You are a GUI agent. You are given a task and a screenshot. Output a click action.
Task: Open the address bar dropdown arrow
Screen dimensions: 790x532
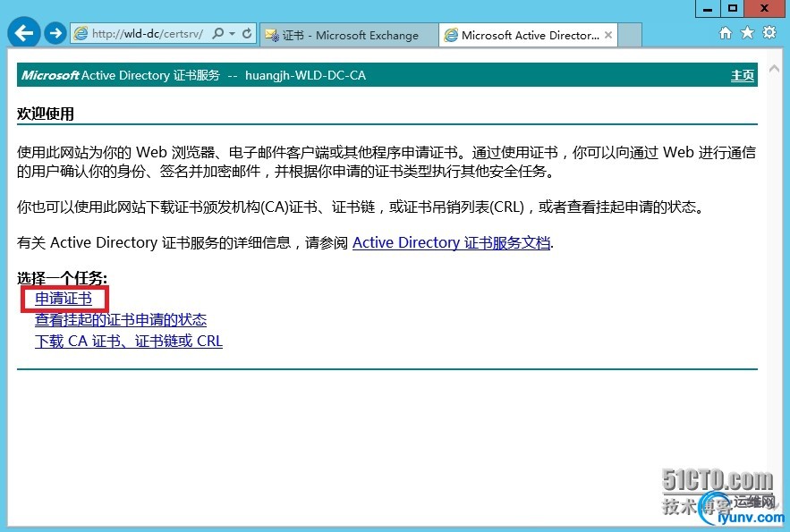pos(233,34)
